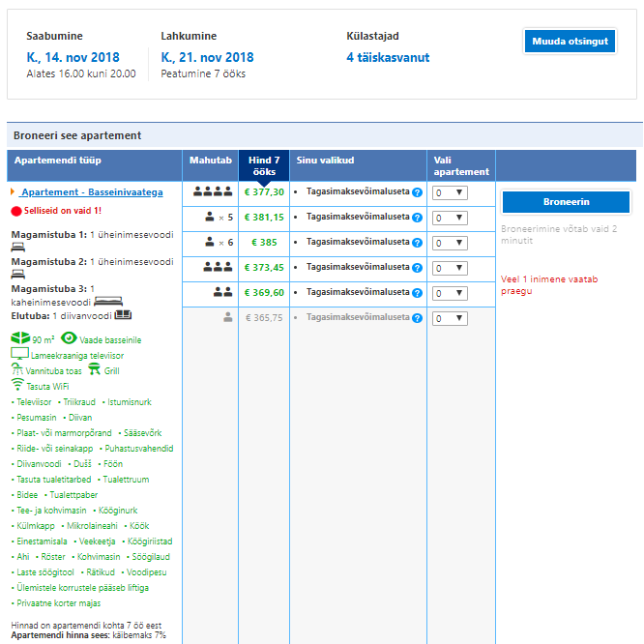The height and width of the screenshot is (644, 644).
Task: Click the help icon beside the €381,15 price row
Action: coord(418,218)
